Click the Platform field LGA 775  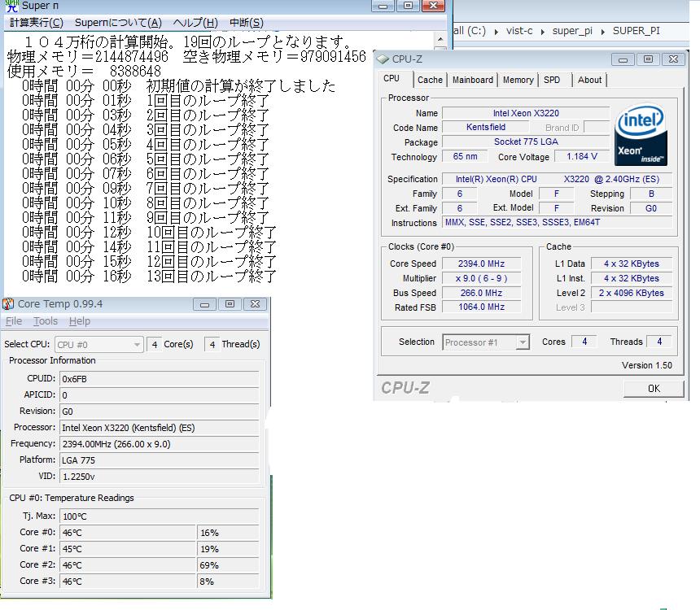pos(159,460)
